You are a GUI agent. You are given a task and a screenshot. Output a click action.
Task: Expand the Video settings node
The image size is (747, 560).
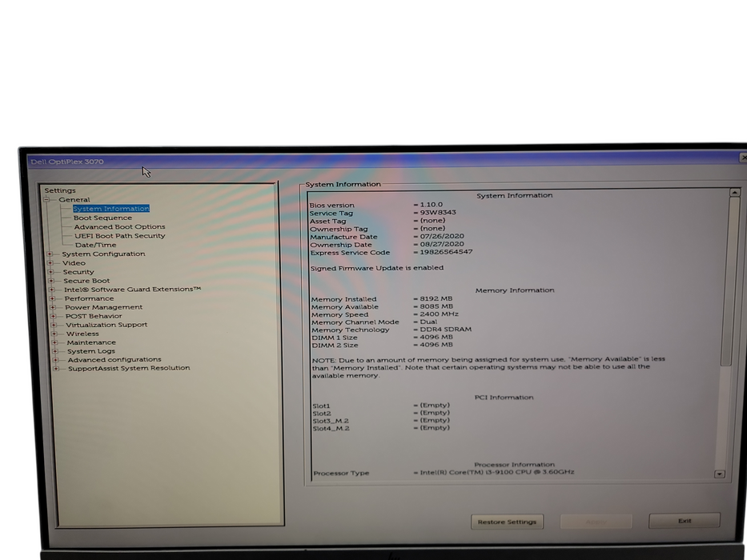point(50,263)
